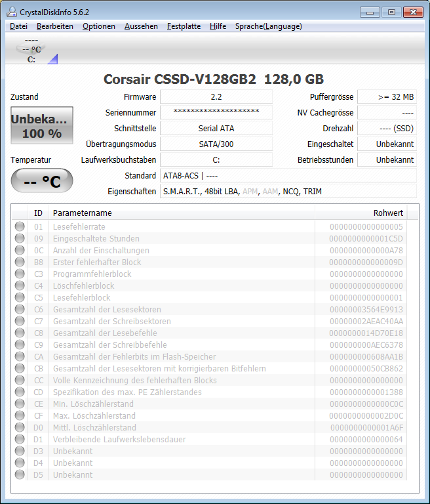
Task: Click the Corsair CSSD-V128GB2 128,0 GB title
Action: [x=214, y=79]
